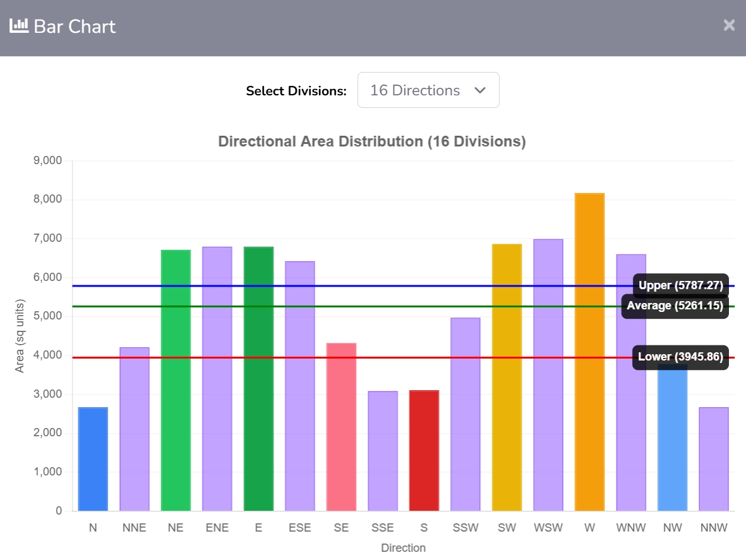Click the Upper (5787.27) label

coord(680,285)
